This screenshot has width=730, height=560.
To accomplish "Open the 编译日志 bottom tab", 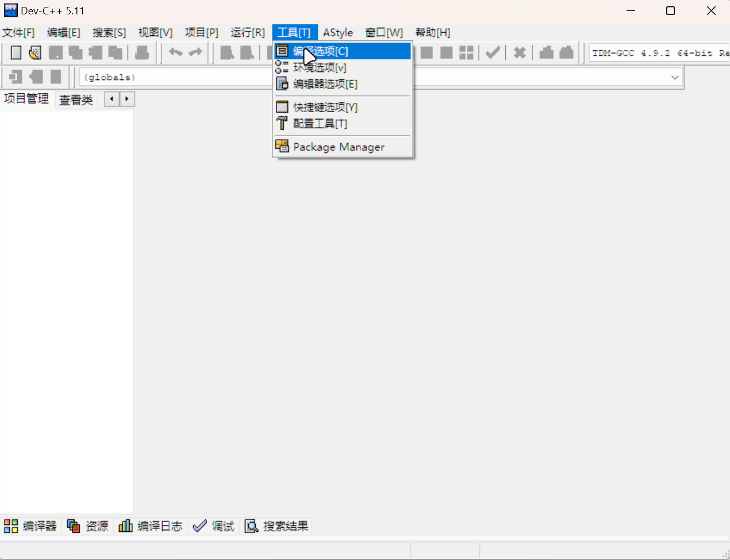I will click(x=151, y=526).
